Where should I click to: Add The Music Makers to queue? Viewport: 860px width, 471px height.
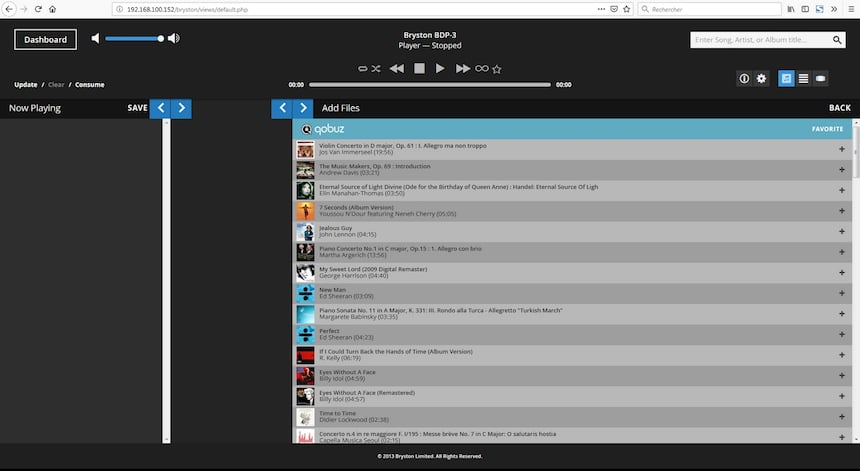pos(841,170)
